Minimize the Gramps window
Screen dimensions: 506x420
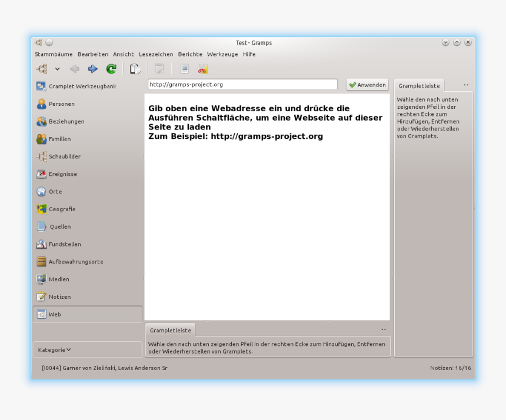tap(445, 42)
